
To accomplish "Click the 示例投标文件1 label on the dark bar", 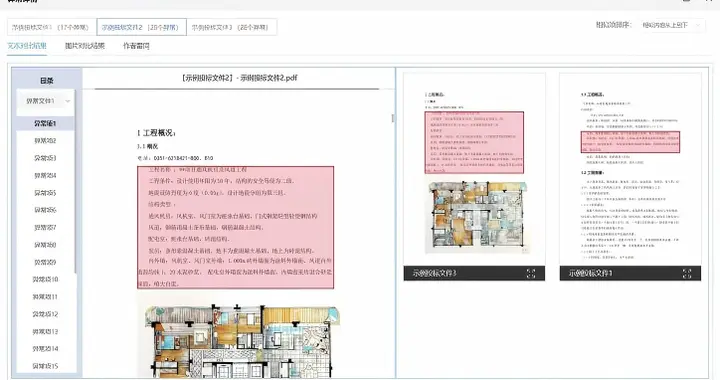I will [x=590, y=274].
